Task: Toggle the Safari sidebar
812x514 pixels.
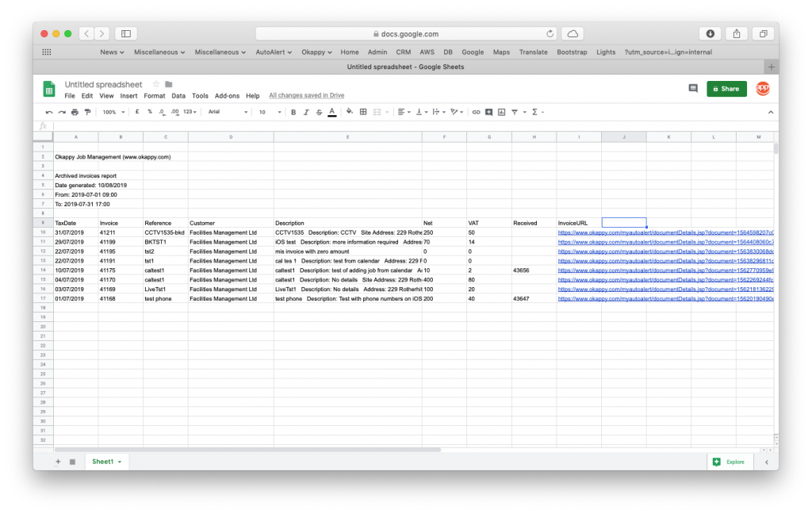Action: click(126, 33)
